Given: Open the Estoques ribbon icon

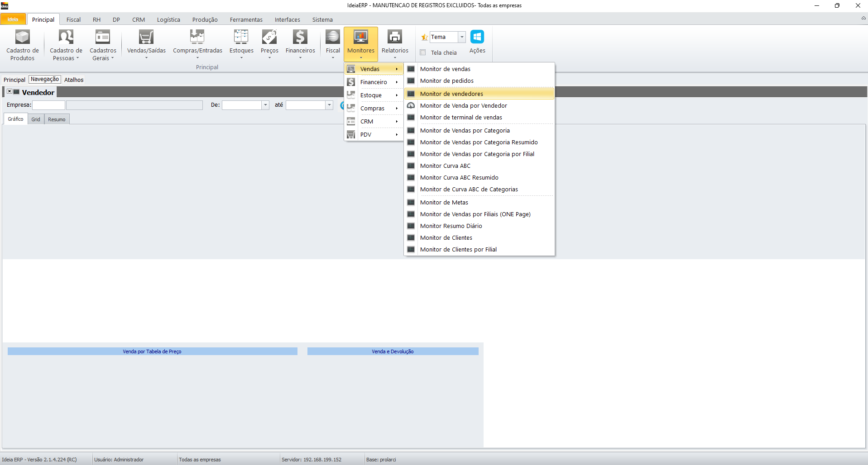Looking at the screenshot, I should (x=241, y=37).
